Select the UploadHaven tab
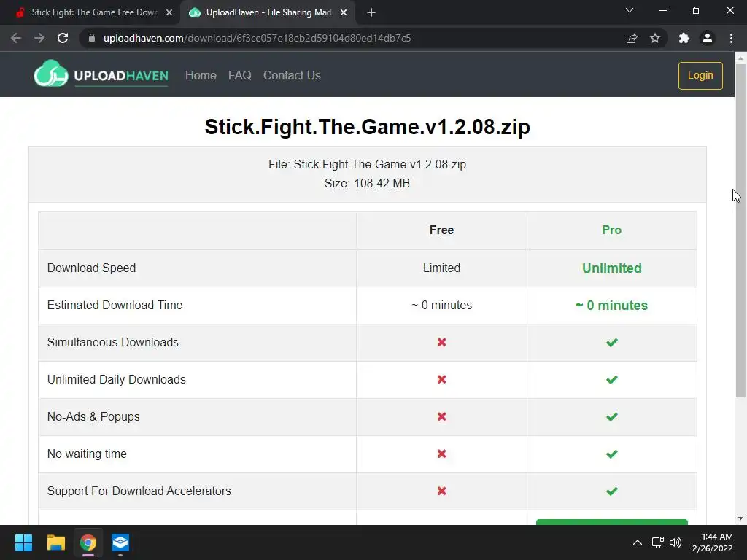This screenshot has height=560, width=747. tap(267, 12)
